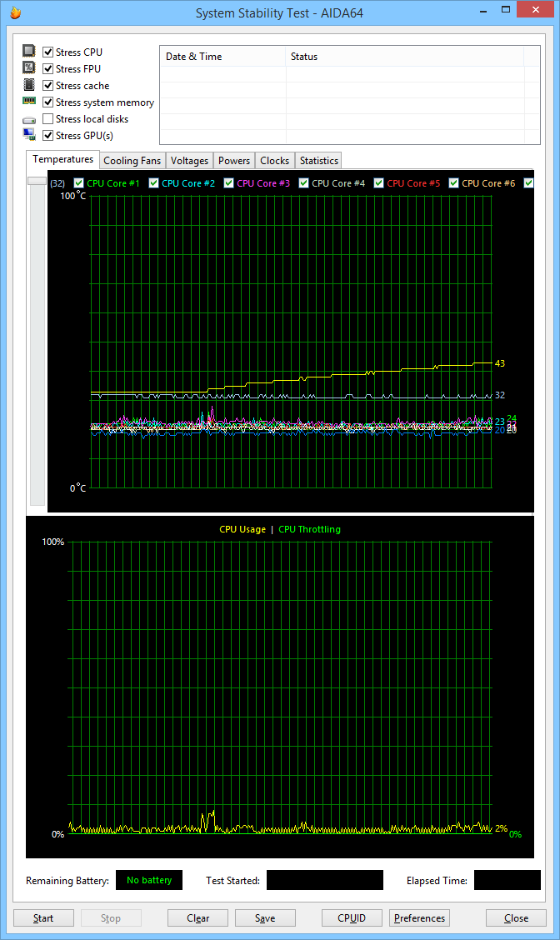The height and width of the screenshot is (940, 560).
Task: Click the Start button
Action: coord(43,917)
